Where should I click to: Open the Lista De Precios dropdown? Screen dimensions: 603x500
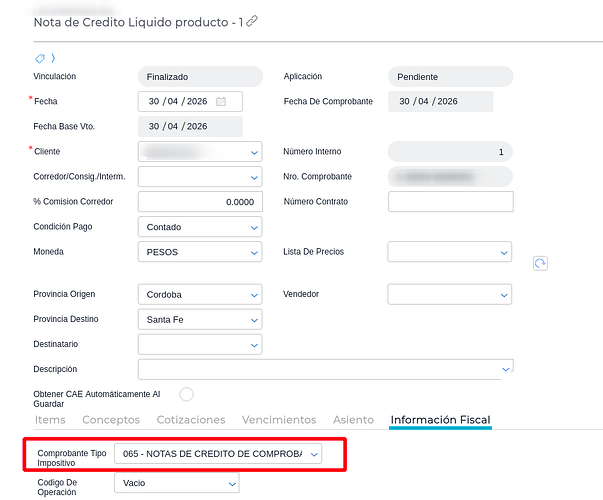click(450, 252)
